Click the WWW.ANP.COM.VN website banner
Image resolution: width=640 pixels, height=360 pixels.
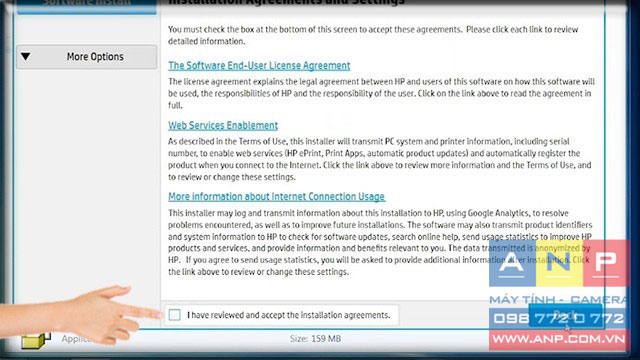(558, 339)
